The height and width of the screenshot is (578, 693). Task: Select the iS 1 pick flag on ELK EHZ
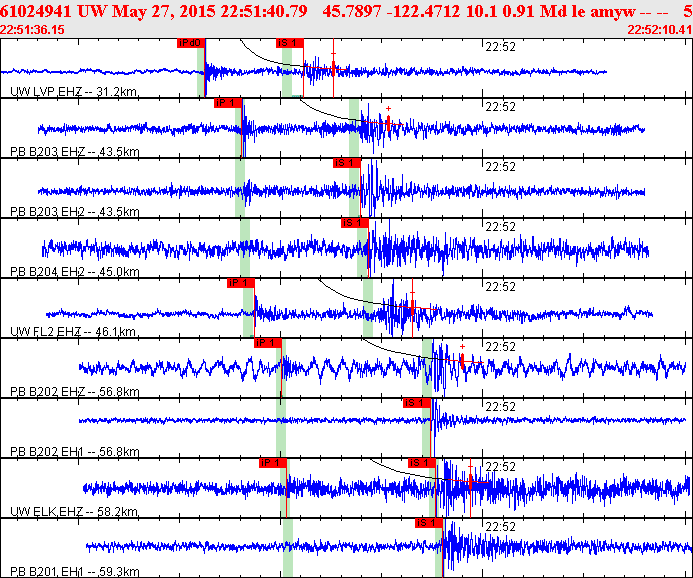[422, 464]
